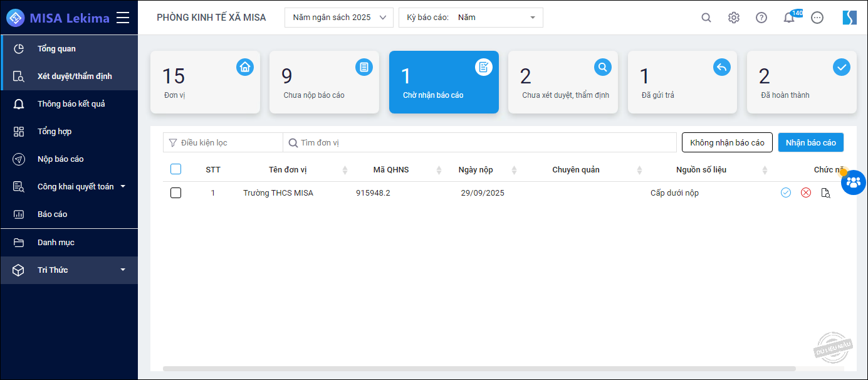Click the Nhận báo cáo button
The image size is (868, 380).
click(810, 142)
